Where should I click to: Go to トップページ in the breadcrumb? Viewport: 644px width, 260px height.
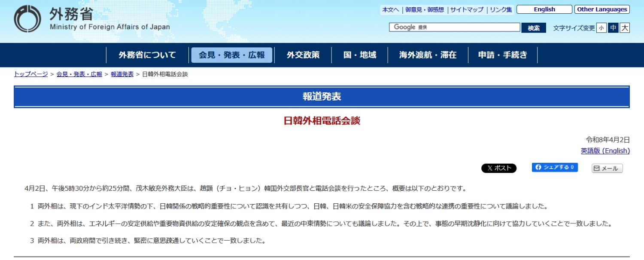pyautogui.click(x=31, y=74)
